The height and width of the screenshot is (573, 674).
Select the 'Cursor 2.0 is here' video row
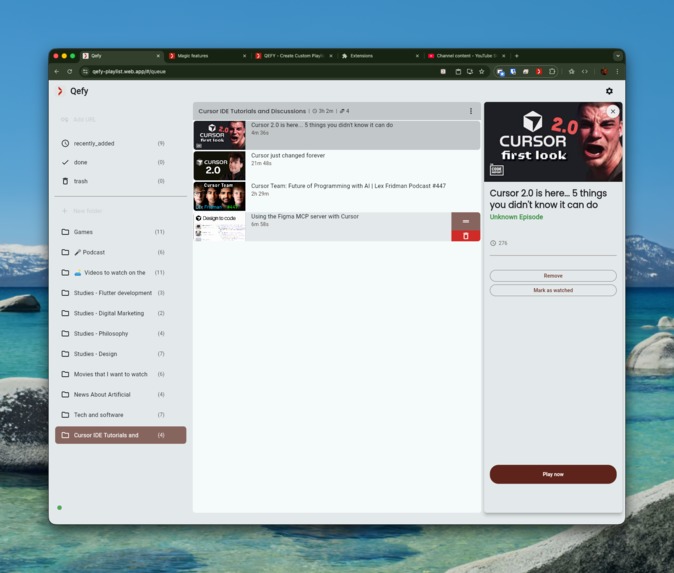coord(337,135)
